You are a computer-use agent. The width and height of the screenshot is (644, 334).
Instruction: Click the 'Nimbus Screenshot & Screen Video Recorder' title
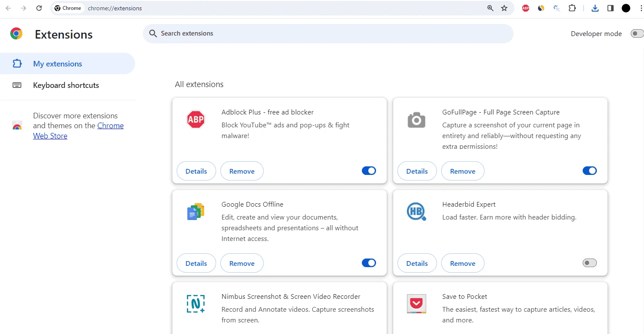[291, 296]
